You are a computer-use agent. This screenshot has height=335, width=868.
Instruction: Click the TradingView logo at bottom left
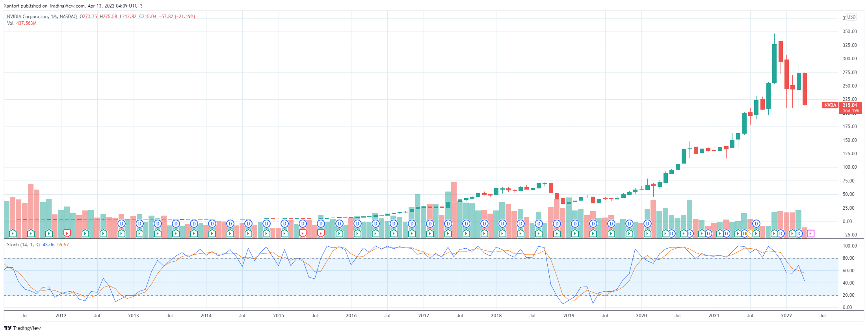[22, 328]
